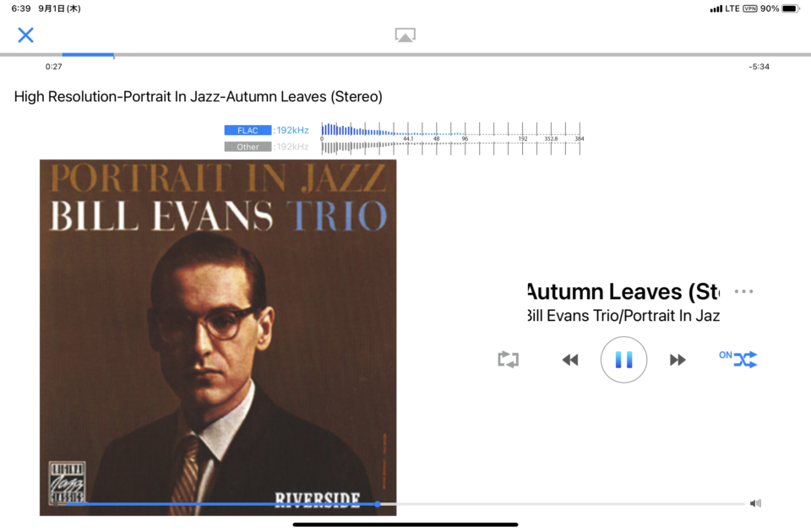Viewport: 811px width, 532px height.
Task: Open the AirPlay output icon
Action: (x=405, y=35)
